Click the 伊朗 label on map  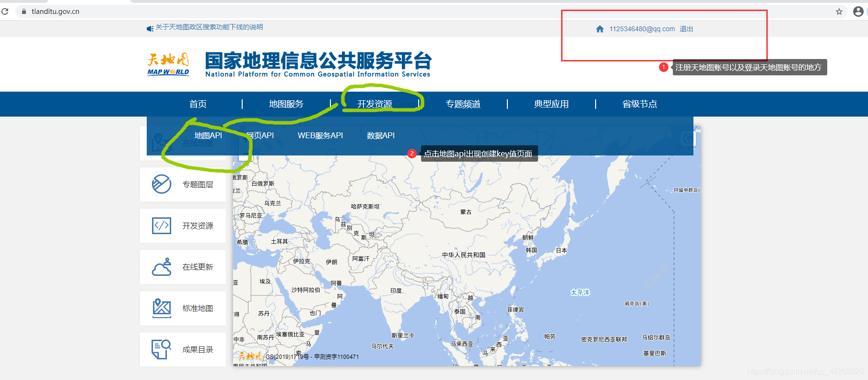[x=331, y=262]
